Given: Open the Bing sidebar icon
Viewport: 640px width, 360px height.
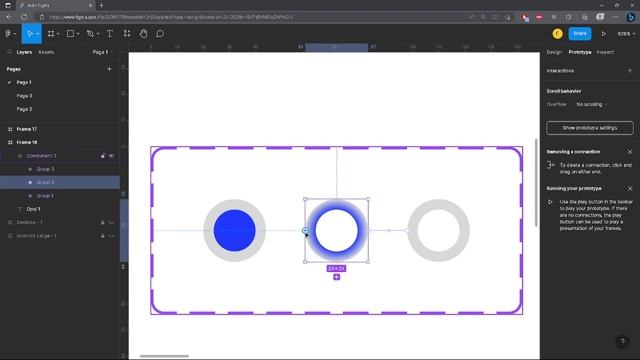Looking at the screenshot, I should [x=631, y=17].
